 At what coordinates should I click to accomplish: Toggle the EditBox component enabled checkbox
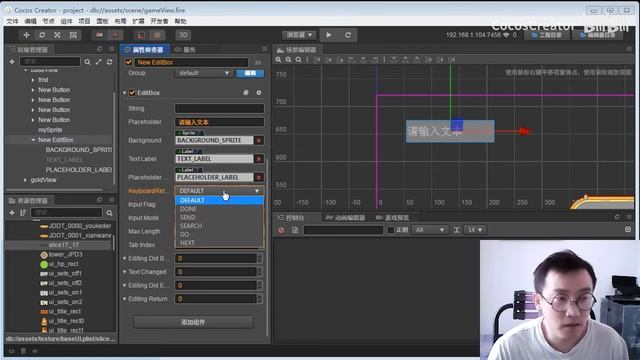pyautogui.click(x=132, y=93)
